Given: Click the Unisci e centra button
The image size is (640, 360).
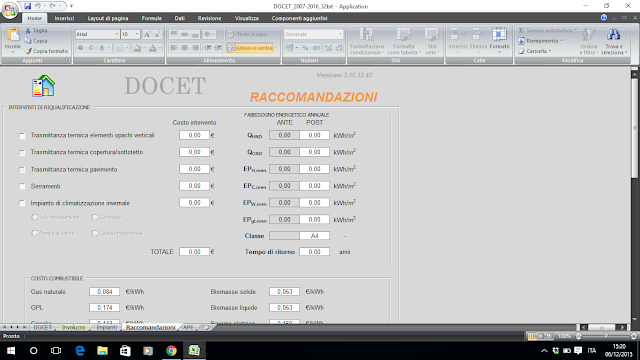Looking at the screenshot, I should (250, 48).
